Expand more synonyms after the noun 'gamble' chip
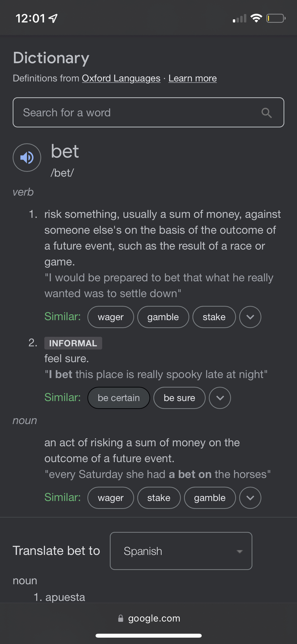 coord(250,498)
